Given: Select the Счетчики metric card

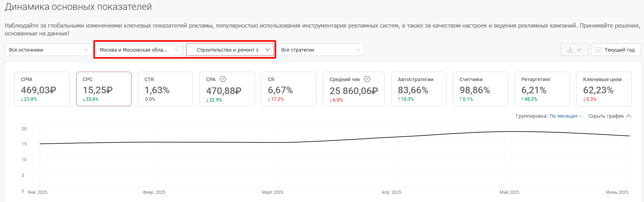Looking at the screenshot, I should coord(481,89).
